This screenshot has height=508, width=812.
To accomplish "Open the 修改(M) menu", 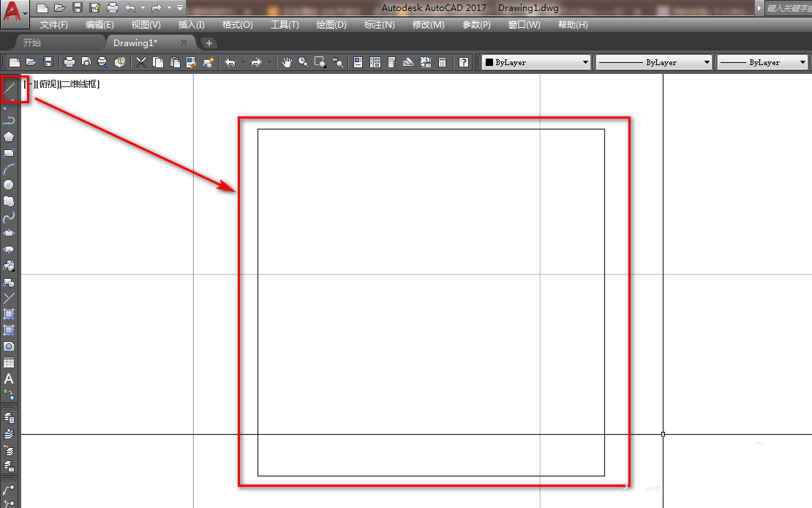I will click(x=428, y=25).
